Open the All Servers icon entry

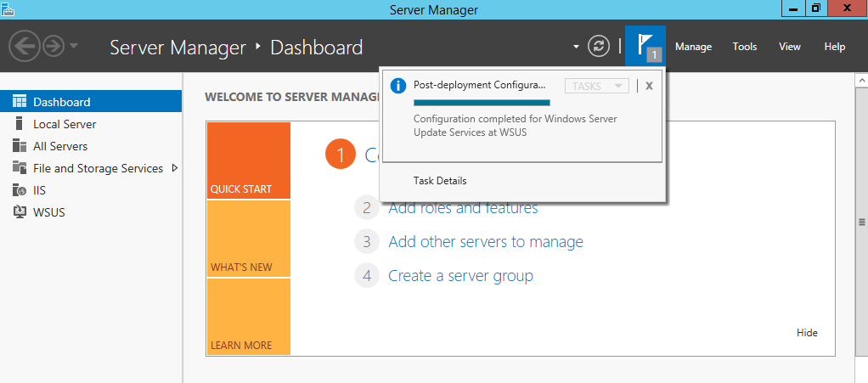click(x=20, y=146)
